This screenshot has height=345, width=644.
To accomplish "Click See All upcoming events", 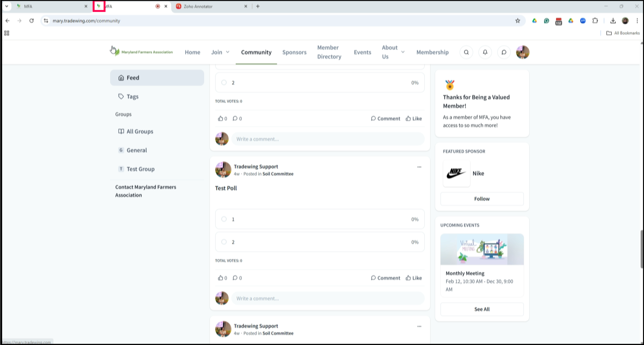I will pyautogui.click(x=482, y=309).
